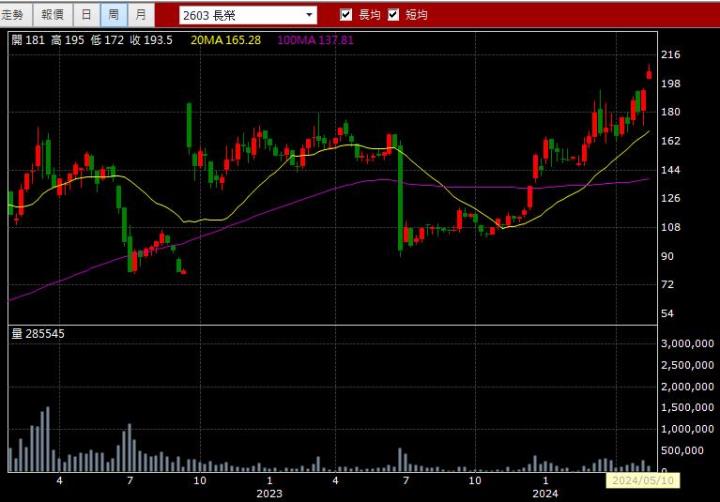
Task: Select the 日 daily interval button
Action: 87,14
